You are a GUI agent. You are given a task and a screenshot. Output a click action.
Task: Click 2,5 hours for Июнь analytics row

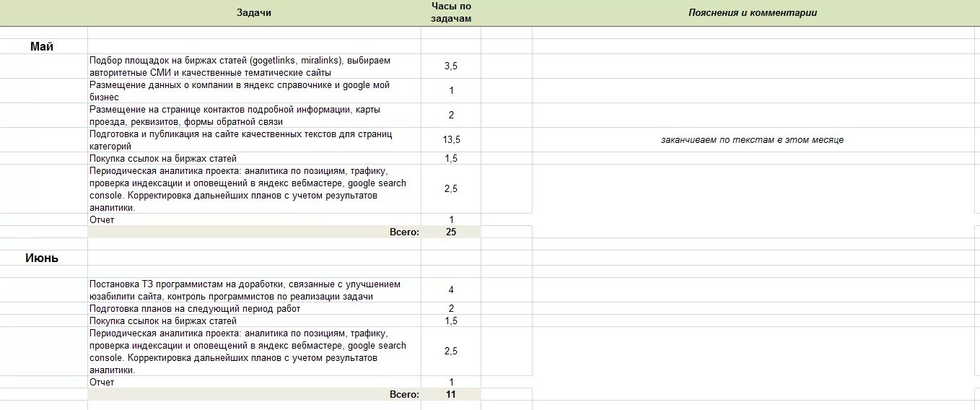(451, 352)
